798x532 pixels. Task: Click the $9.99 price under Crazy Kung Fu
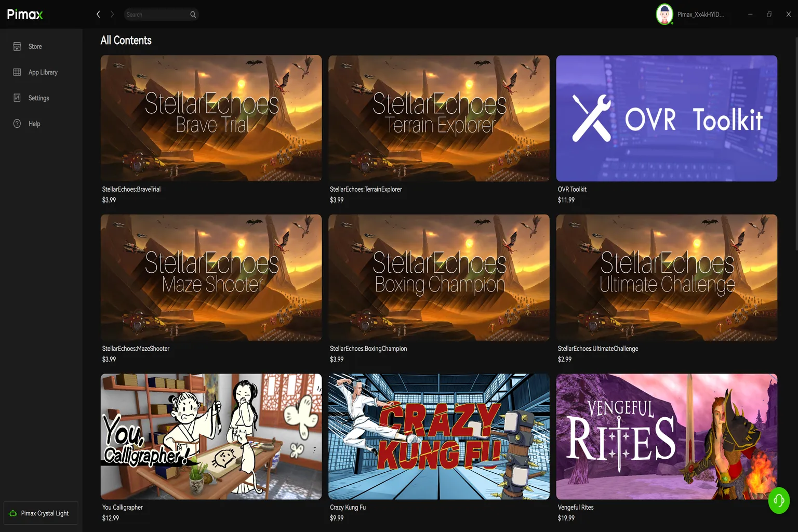(337, 518)
